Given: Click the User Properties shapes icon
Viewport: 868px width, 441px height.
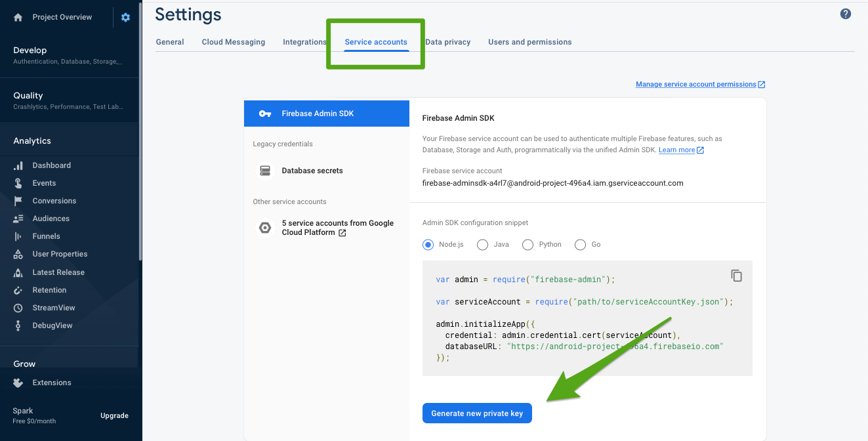Looking at the screenshot, I should click(x=18, y=254).
